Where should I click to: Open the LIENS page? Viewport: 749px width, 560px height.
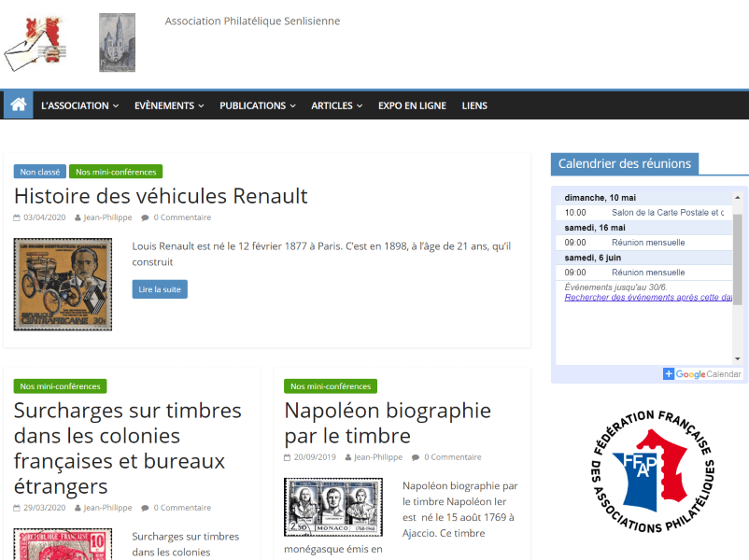click(474, 105)
